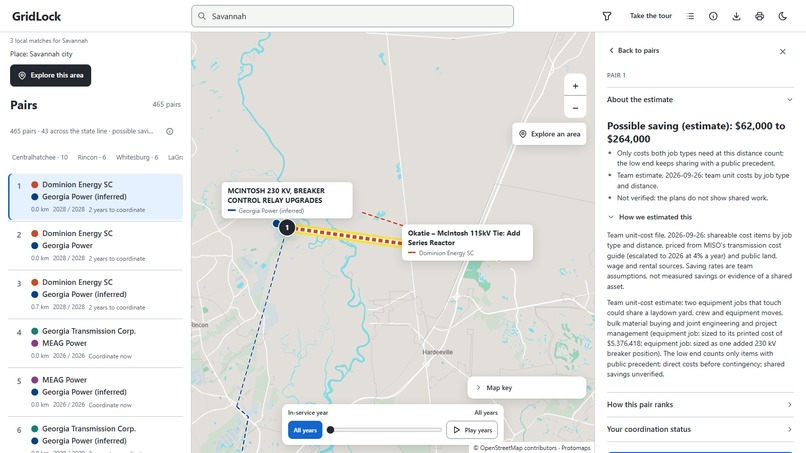Screen dimensions: 806x453
Task: Select pair 6 Georgia Transmission Corp. row
Action: (x=96, y=436)
